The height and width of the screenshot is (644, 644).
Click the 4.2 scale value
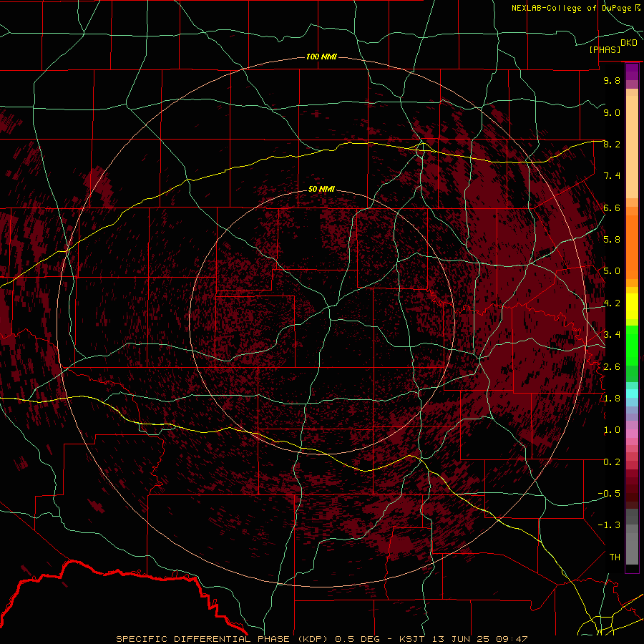coord(612,303)
